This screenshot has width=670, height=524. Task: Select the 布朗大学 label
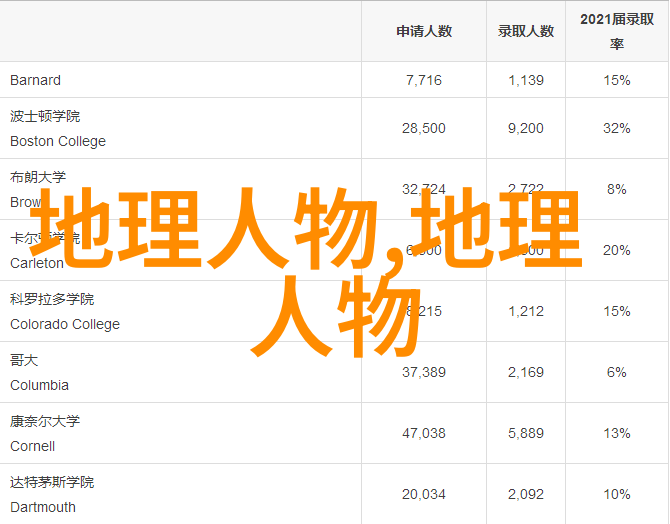click(x=38, y=177)
